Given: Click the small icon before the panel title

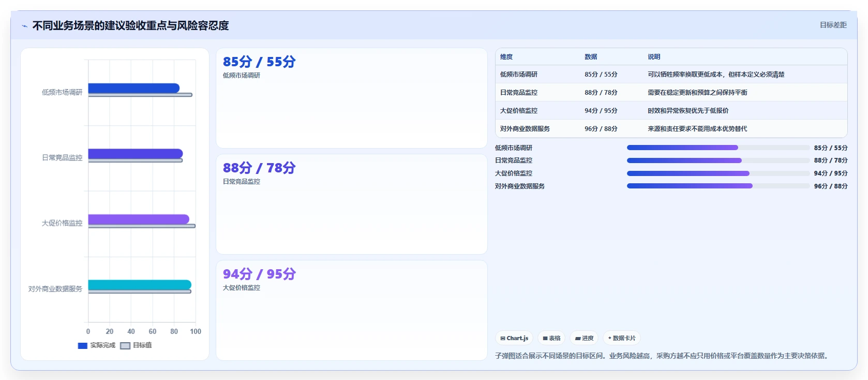Looking at the screenshot, I should tap(24, 26).
